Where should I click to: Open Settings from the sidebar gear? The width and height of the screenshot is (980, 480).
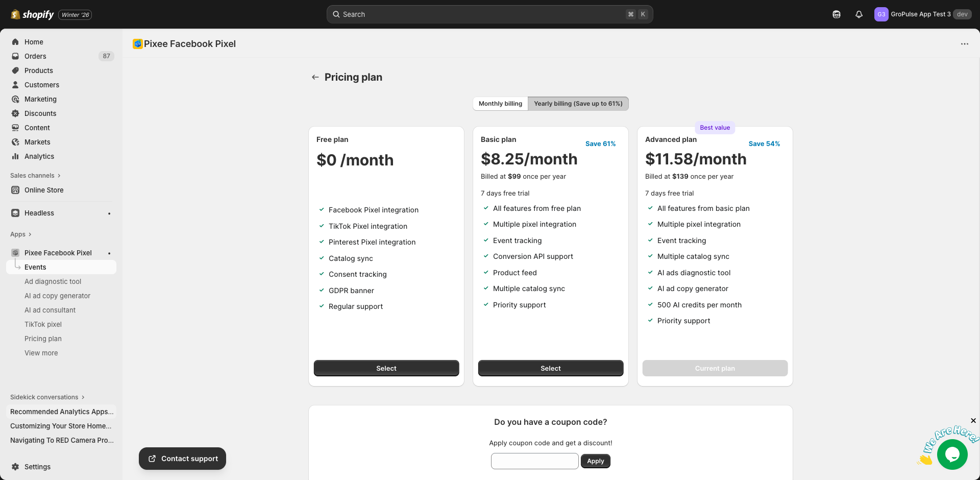point(37,467)
